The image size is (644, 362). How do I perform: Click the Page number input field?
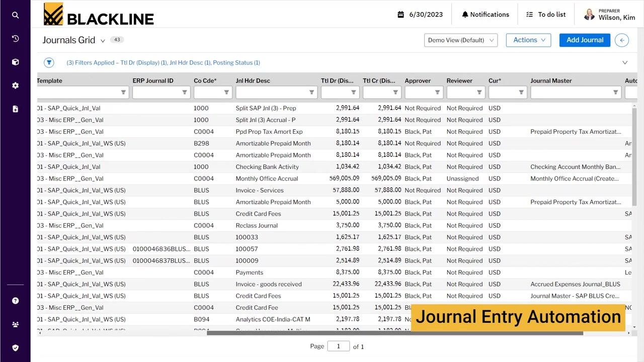pos(339,346)
